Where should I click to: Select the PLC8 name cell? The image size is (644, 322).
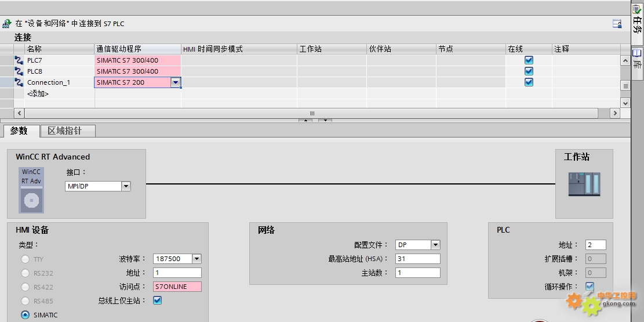(60, 71)
